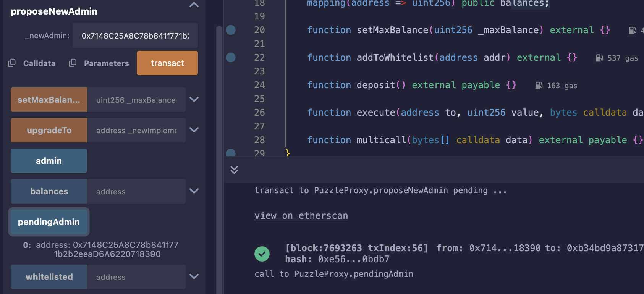Viewport: 644px width, 294px height.
Task: Fill the address _newImplementation input field
Action: click(136, 130)
